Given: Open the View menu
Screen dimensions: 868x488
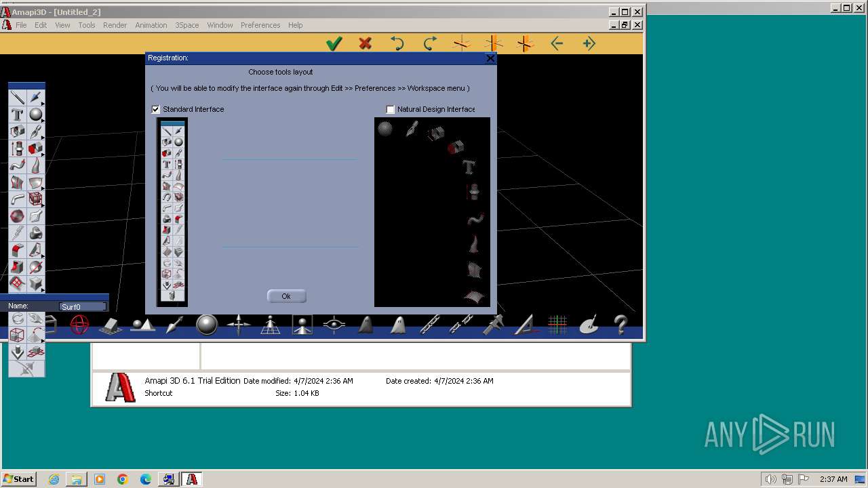Looking at the screenshot, I should [x=62, y=25].
